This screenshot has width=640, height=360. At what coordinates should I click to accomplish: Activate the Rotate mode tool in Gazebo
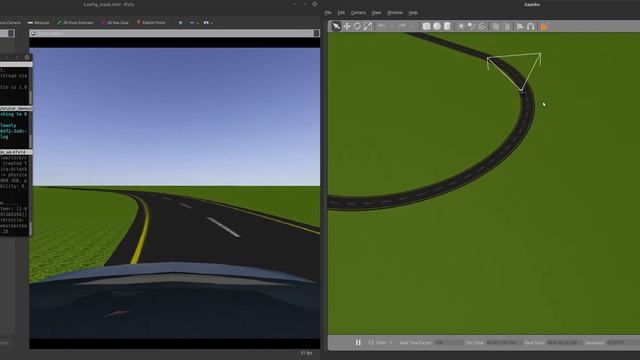[357, 26]
